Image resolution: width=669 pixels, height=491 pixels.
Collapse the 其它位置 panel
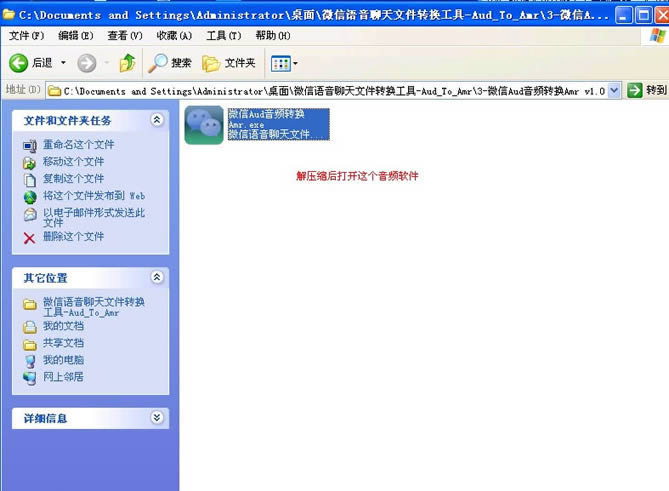[156, 277]
